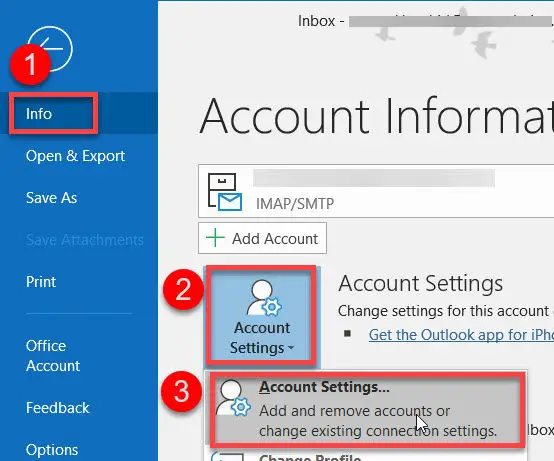
Task: Open the Feedback page
Action: (x=58, y=408)
